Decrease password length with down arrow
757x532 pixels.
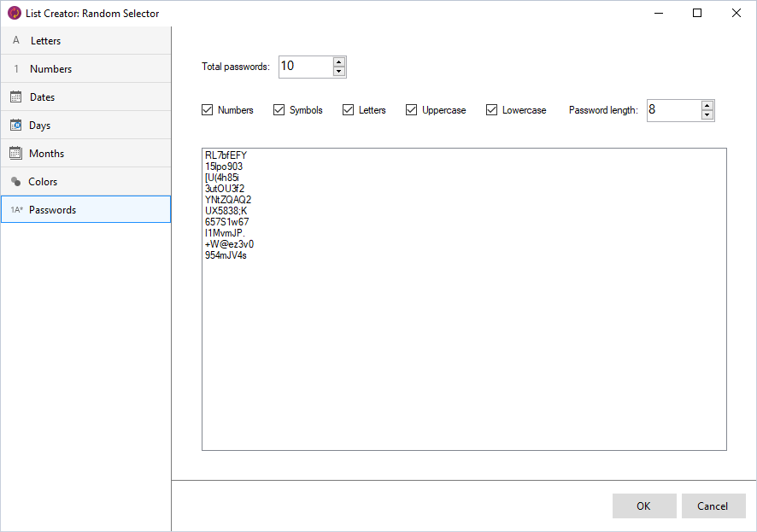[x=707, y=114]
